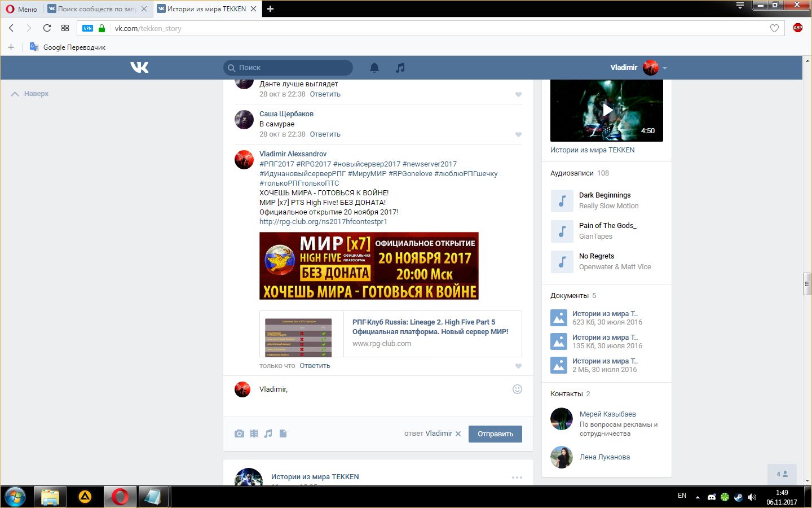Play the 'No Regrets' audio track
Viewport: 812px width, 508px height.
coord(562,261)
